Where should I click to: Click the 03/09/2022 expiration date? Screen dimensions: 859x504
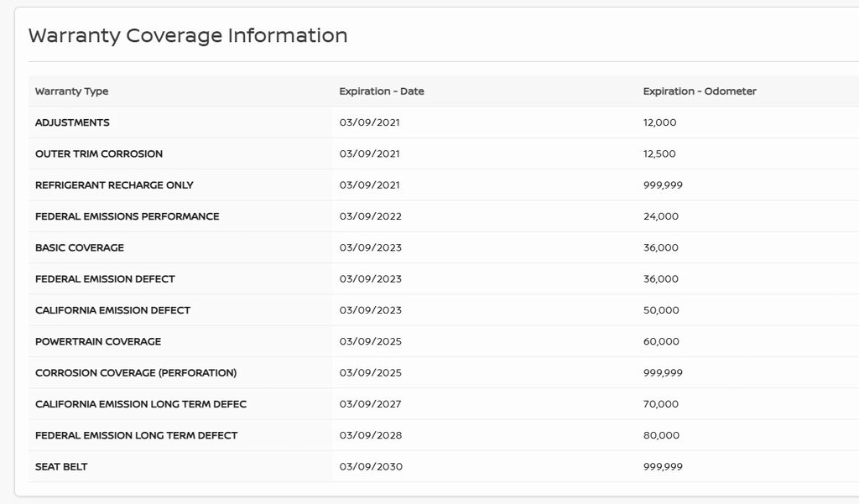(370, 216)
